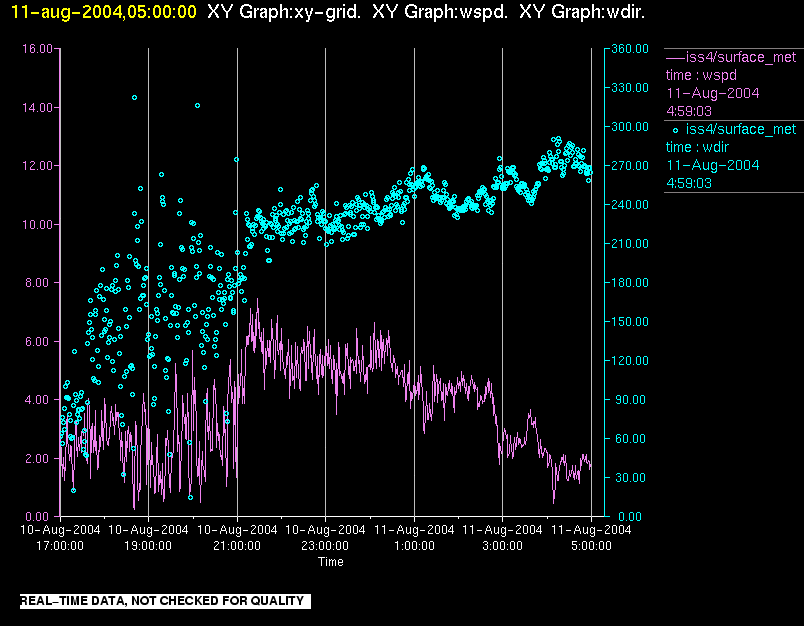Select the 'XY Graph:wspd.' header label
804x626 pixels.
[440, 12]
